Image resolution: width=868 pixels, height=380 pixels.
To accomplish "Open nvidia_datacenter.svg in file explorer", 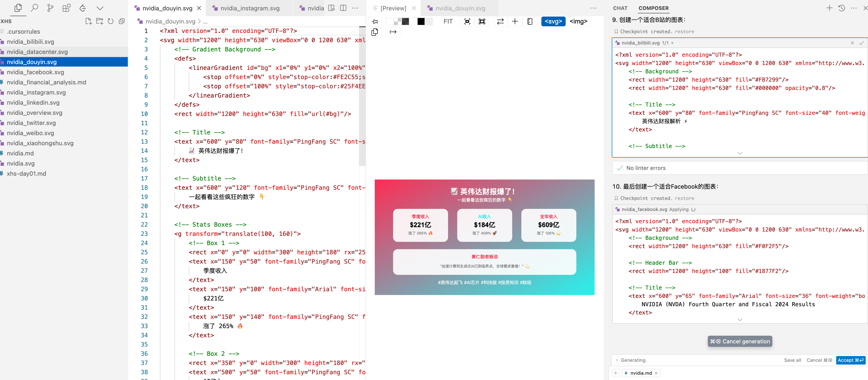I will pyautogui.click(x=64, y=52).
